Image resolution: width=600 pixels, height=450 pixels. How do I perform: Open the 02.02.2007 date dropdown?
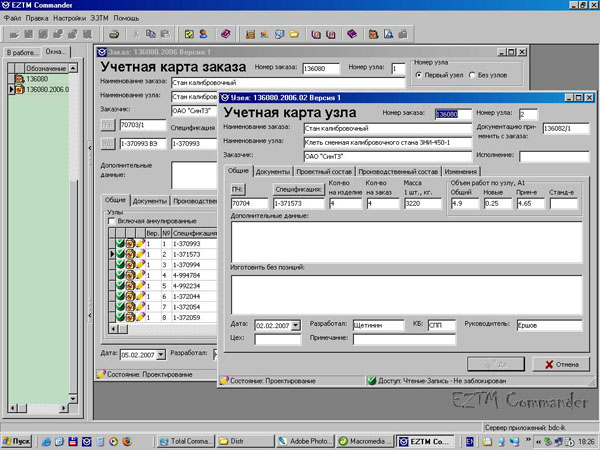tap(296, 326)
